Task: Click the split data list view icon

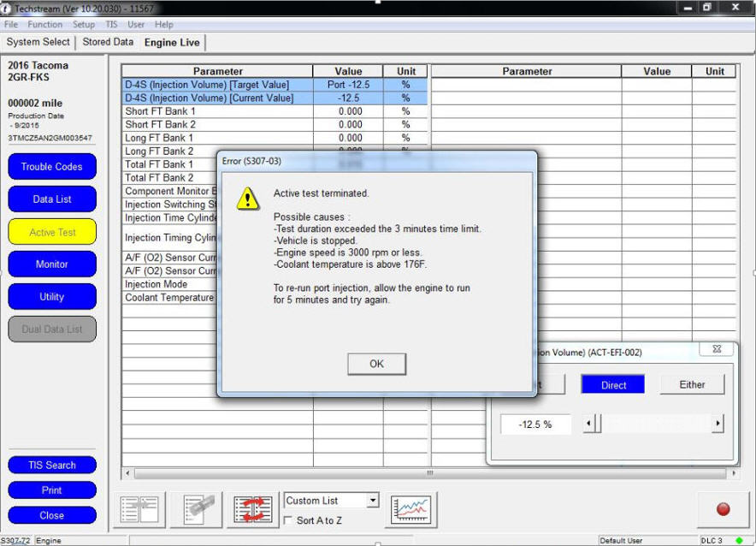Action: [x=139, y=509]
